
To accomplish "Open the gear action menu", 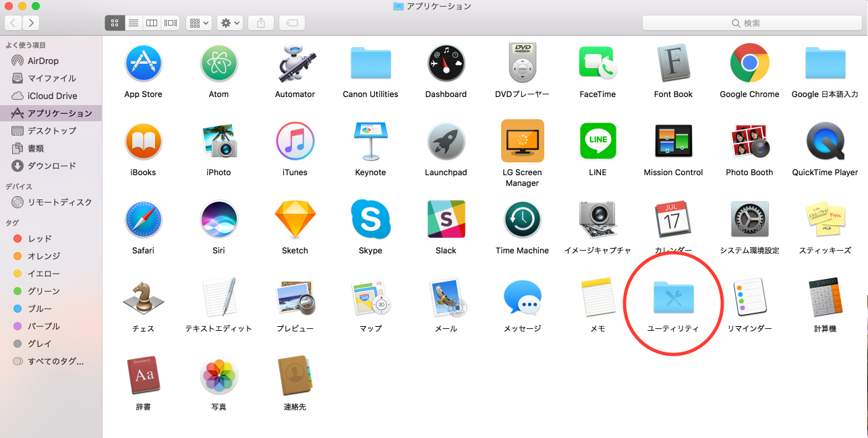I will [x=229, y=23].
